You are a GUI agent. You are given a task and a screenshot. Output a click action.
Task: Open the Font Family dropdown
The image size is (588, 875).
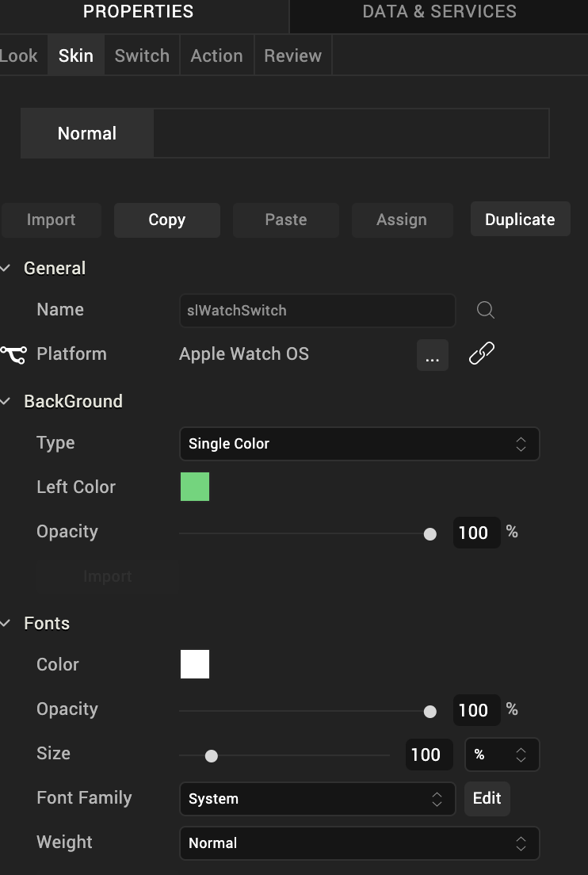coord(317,799)
